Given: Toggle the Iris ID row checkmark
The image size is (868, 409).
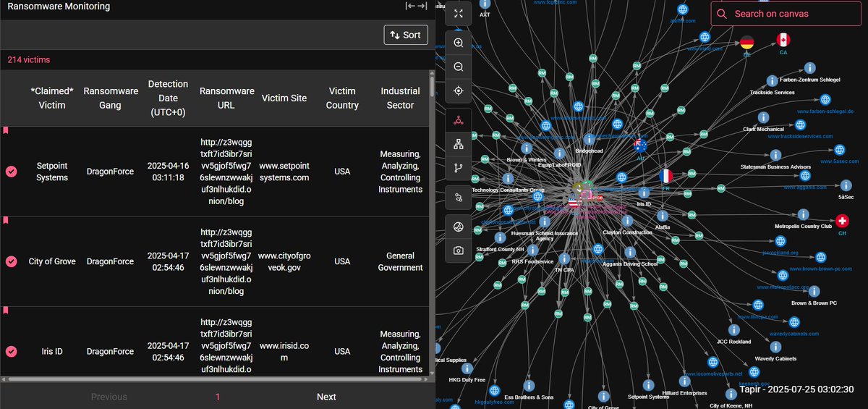Looking at the screenshot, I should coord(12,351).
